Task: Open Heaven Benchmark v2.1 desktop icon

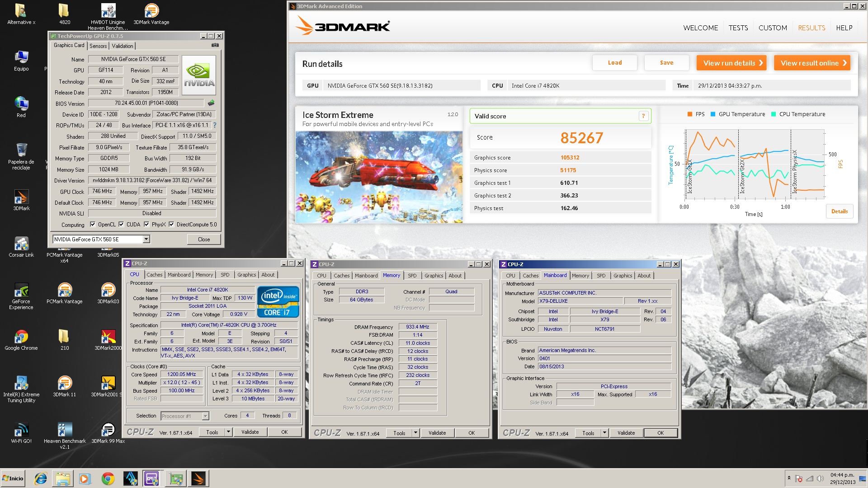Action: 65,436
